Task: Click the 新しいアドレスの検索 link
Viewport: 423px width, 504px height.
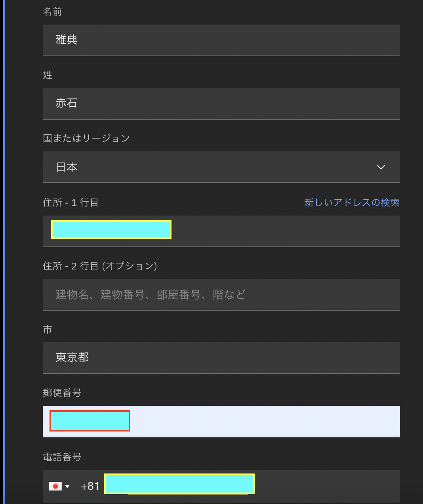Action: [x=352, y=202]
